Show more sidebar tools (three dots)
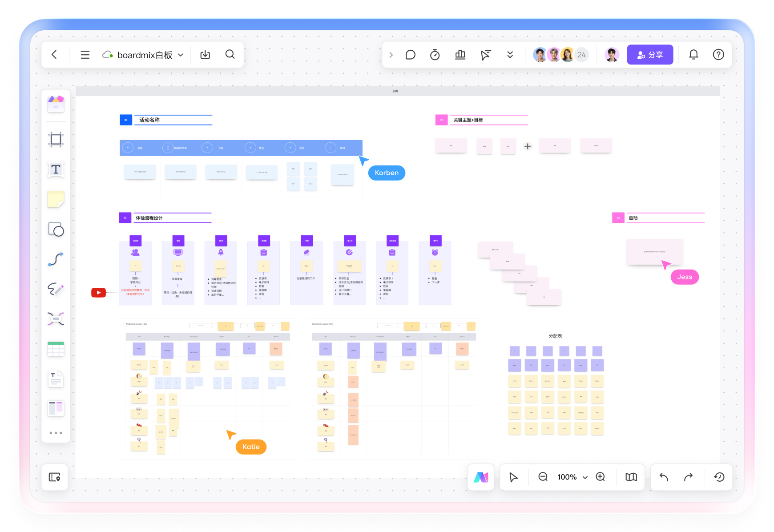This screenshot has width=774, height=532. tap(56, 433)
